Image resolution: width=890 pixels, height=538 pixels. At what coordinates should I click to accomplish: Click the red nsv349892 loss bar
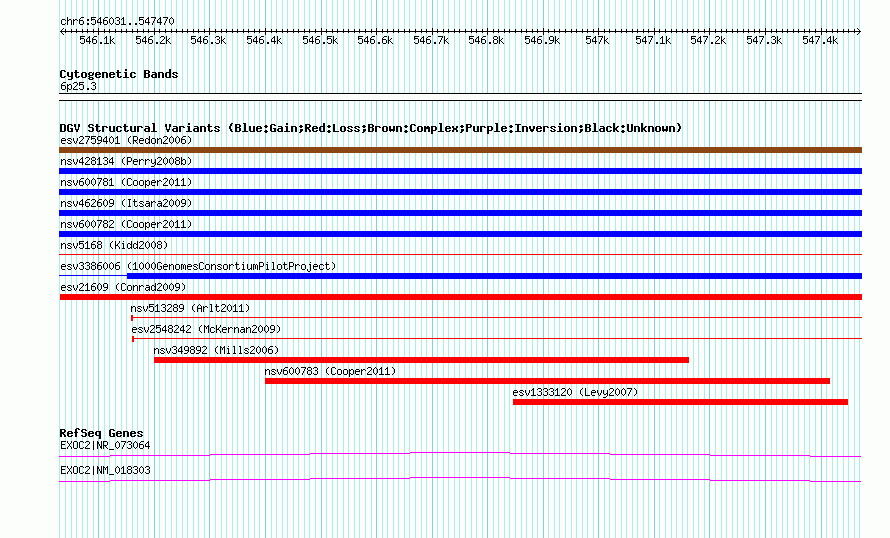pyautogui.click(x=421, y=360)
